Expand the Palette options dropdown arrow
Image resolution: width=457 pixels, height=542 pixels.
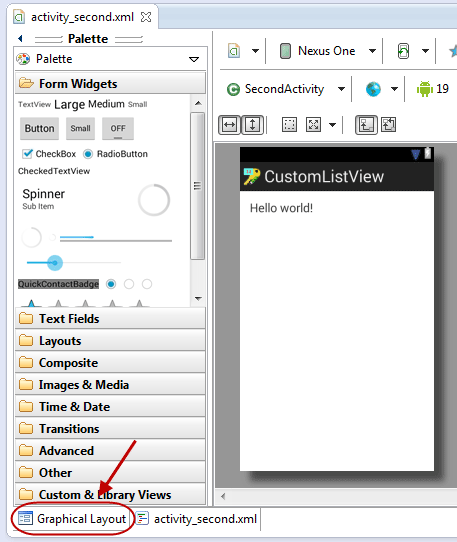tap(194, 59)
